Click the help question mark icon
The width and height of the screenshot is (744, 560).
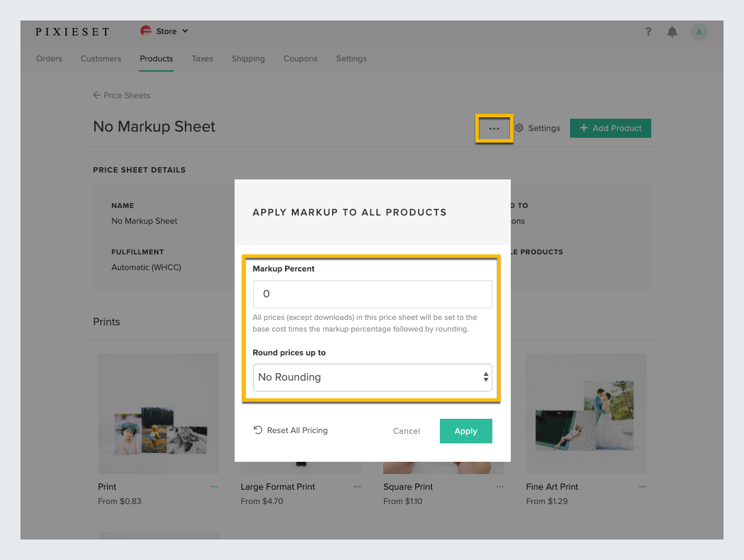click(648, 32)
